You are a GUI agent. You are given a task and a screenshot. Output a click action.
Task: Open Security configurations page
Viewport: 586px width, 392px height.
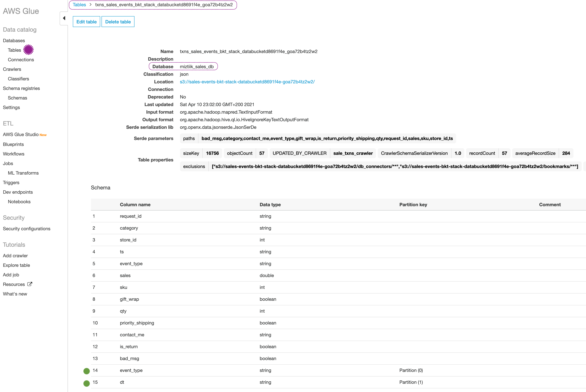(27, 229)
